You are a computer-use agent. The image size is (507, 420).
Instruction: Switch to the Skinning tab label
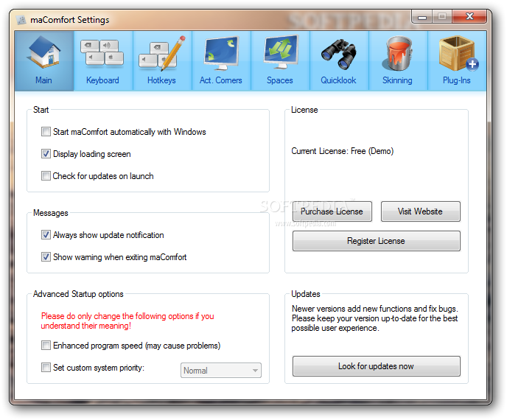(397, 80)
